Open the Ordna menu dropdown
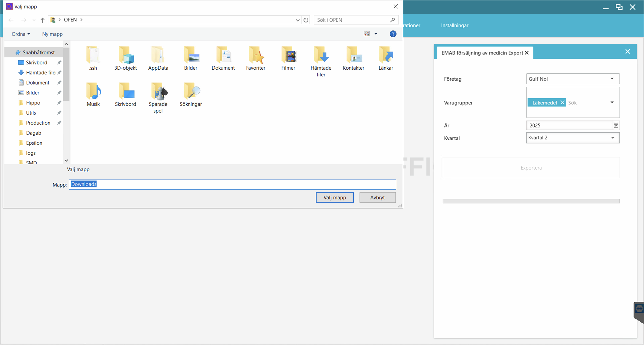 pyautogui.click(x=21, y=34)
